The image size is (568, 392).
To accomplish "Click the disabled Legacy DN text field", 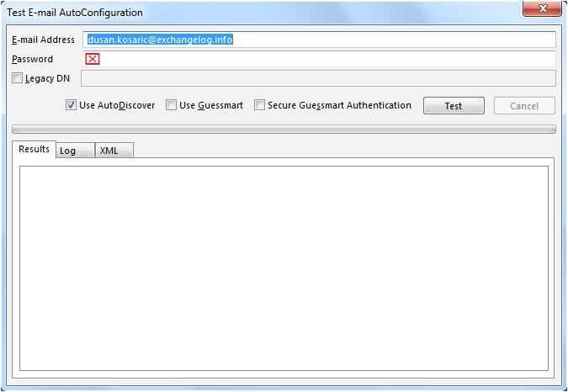I will pyautogui.click(x=317, y=78).
